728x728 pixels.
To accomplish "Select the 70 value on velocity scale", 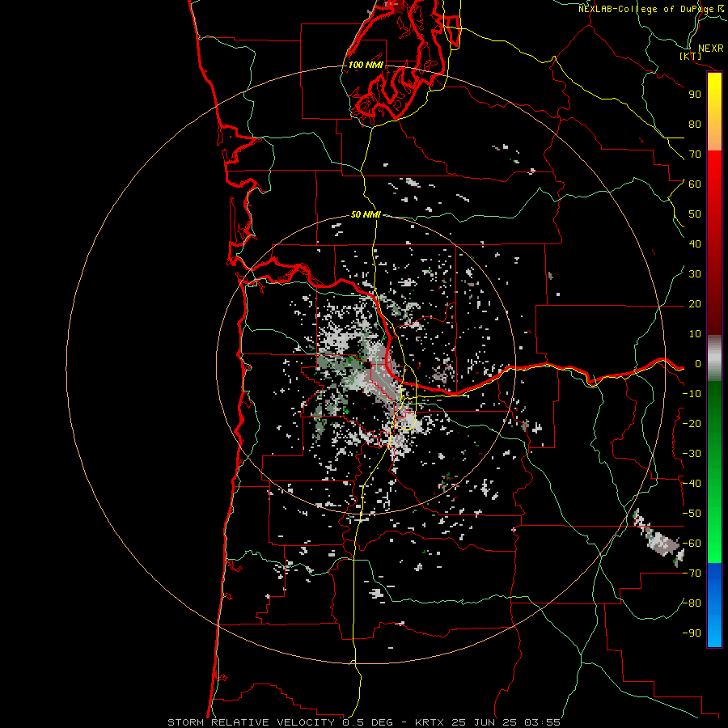I will click(x=695, y=154).
